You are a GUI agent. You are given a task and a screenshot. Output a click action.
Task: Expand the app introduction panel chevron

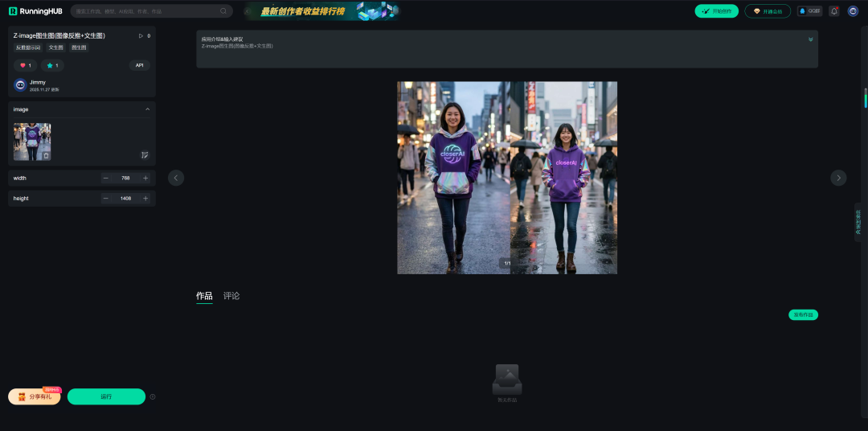pos(810,39)
